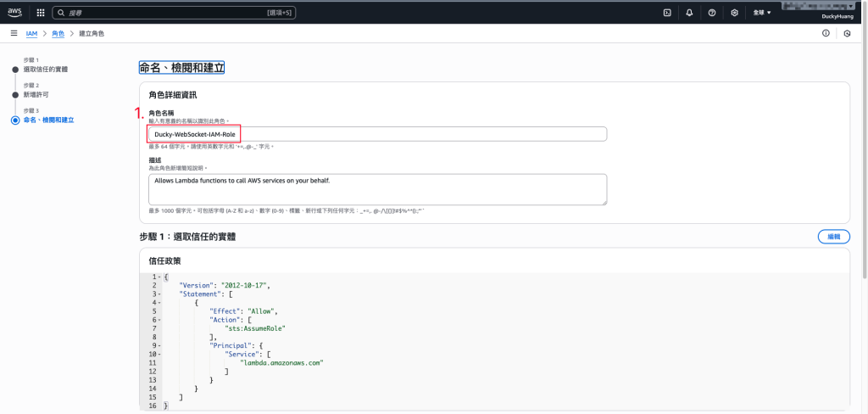Click the 命名、檢閱和建立 page heading

click(181, 68)
